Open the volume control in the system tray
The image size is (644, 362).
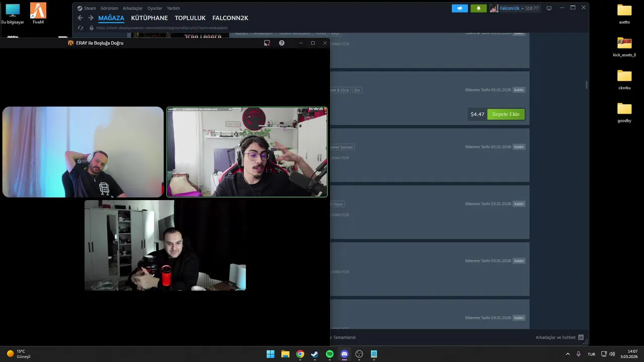[612, 354]
